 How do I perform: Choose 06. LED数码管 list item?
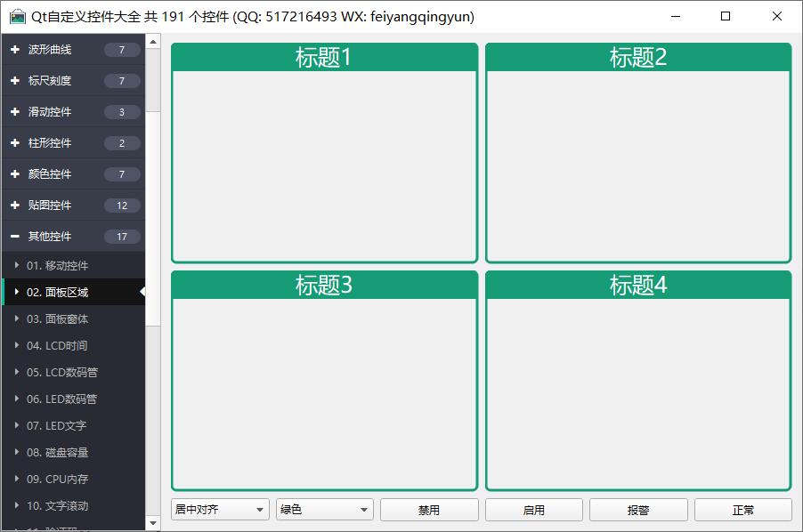61,399
